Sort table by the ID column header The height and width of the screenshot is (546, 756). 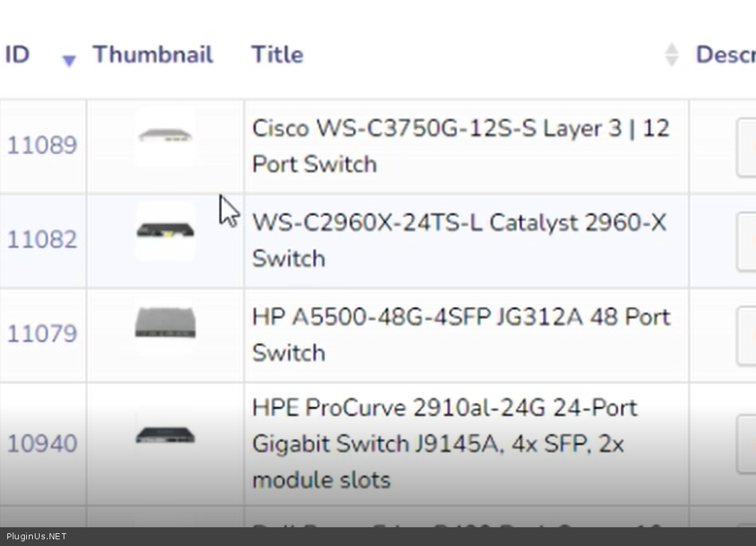pyautogui.click(x=17, y=54)
